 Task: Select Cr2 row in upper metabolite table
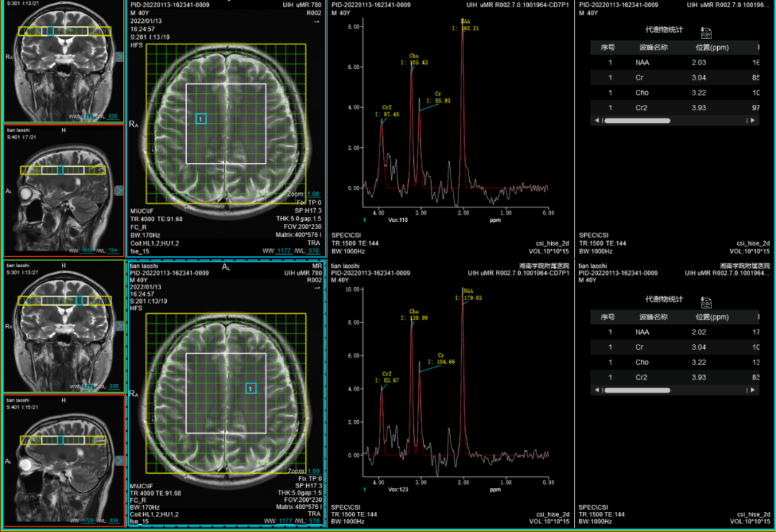(675, 108)
